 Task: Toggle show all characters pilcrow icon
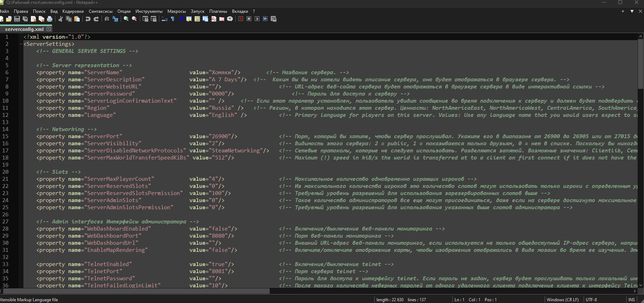[x=173, y=19]
